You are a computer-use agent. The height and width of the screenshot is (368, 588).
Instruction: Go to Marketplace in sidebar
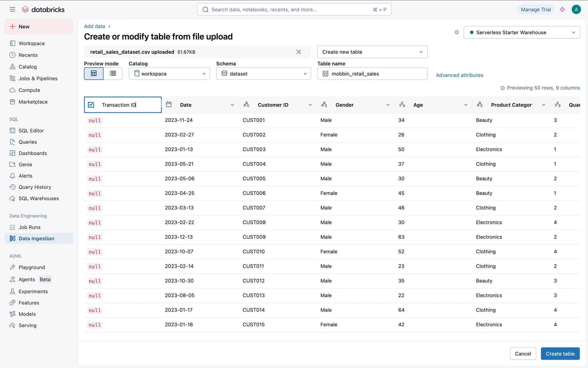[x=33, y=102]
